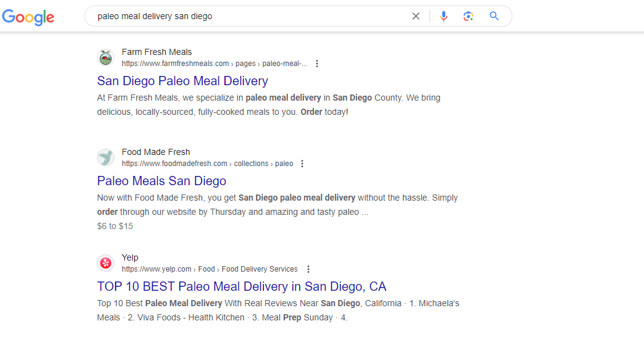Image resolution: width=644 pixels, height=342 pixels.
Task: Click the farmfreshmeals.com URL breadcrumb
Action: coord(214,64)
